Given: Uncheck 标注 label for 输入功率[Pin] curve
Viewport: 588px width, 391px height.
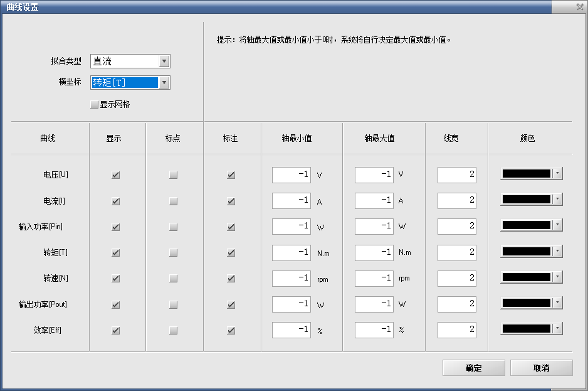Looking at the screenshot, I should [x=231, y=227].
